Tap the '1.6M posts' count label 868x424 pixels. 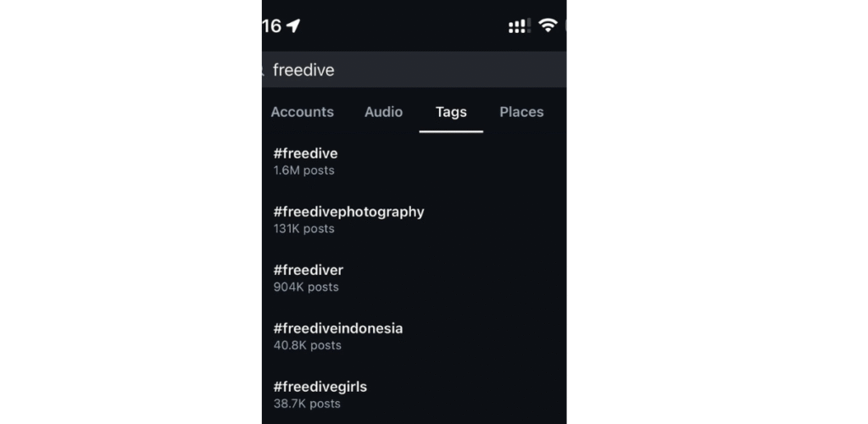click(304, 170)
